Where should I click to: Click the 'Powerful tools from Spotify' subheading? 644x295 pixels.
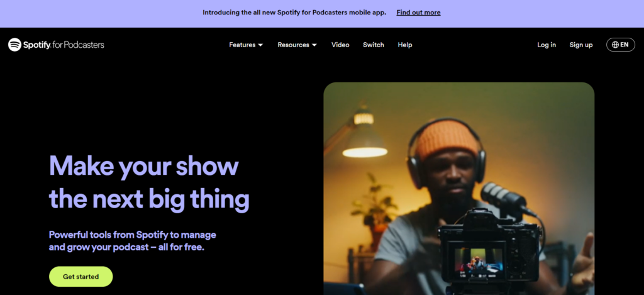pyautogui.click(x=132, y=241)
